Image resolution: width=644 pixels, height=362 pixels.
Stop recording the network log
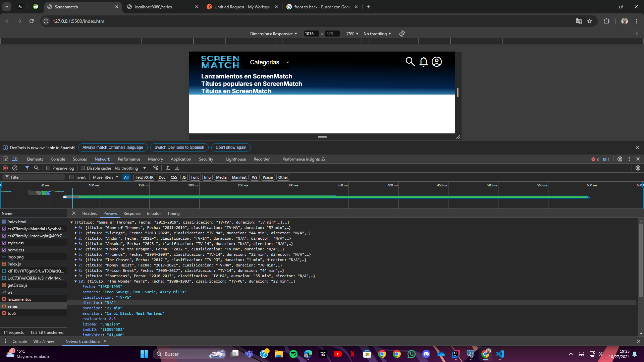(x=5, y=168)
